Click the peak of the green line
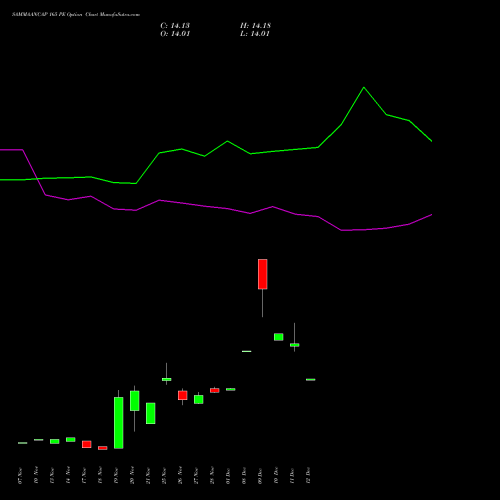 tap(364, 88)
